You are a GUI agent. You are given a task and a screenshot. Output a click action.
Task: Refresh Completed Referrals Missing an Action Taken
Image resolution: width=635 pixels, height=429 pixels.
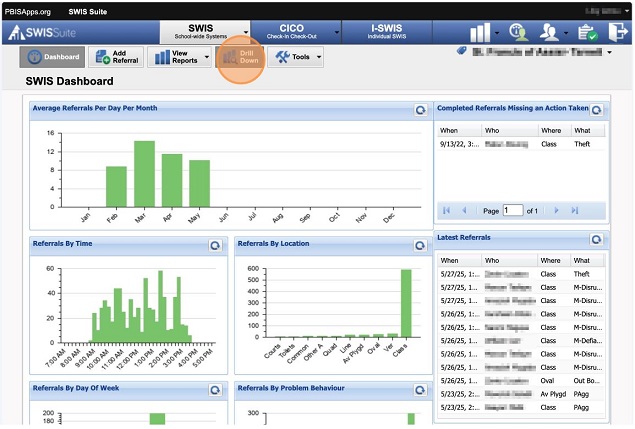(597, 110)
